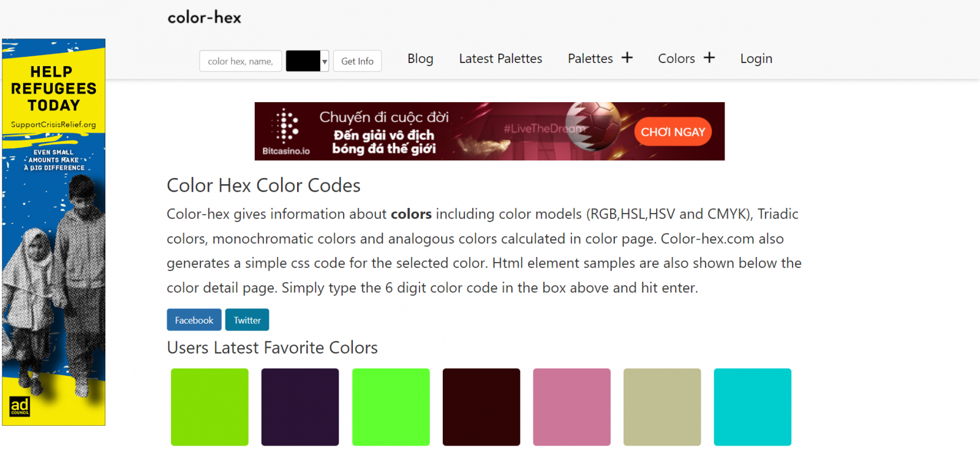Viewport: 980px width, 451px height.
Task: Expand the Colors menu plus icon
Action: coord(709,58)
